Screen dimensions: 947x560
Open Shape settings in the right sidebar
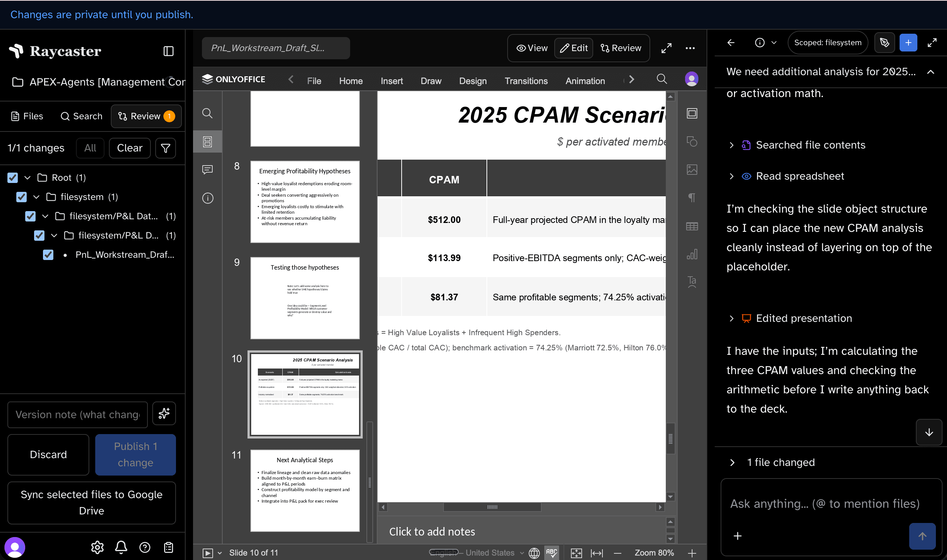tap(692, 141)
